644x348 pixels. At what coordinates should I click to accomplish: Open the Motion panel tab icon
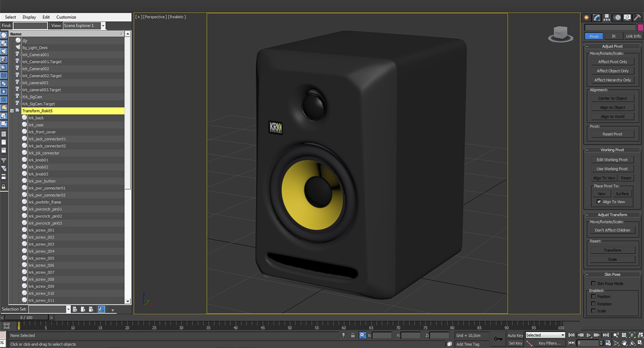click(617, 17)
